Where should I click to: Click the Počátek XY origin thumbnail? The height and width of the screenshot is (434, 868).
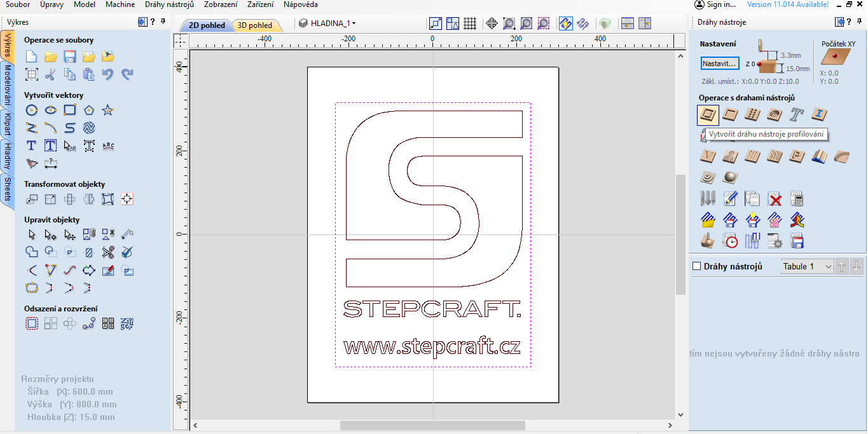click(834, 57)
